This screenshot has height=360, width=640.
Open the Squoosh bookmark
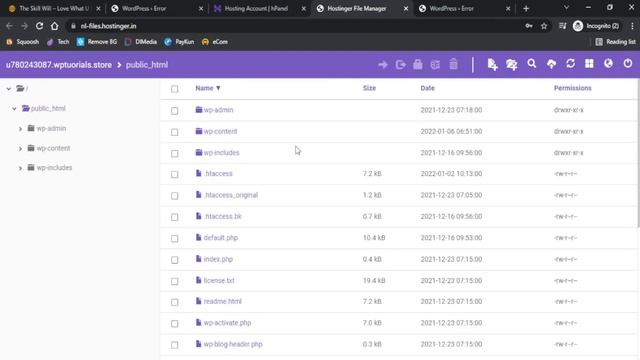(x=22, y=42)
